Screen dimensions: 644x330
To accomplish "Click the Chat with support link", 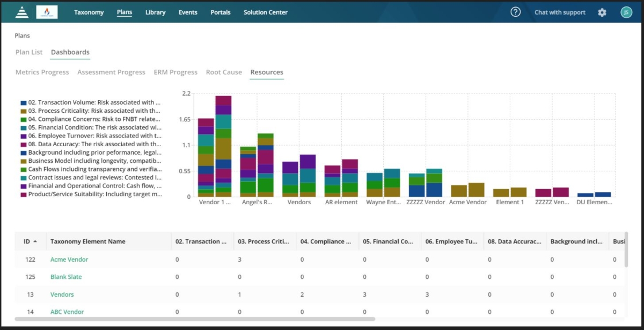I will click(x=560, y=12).
